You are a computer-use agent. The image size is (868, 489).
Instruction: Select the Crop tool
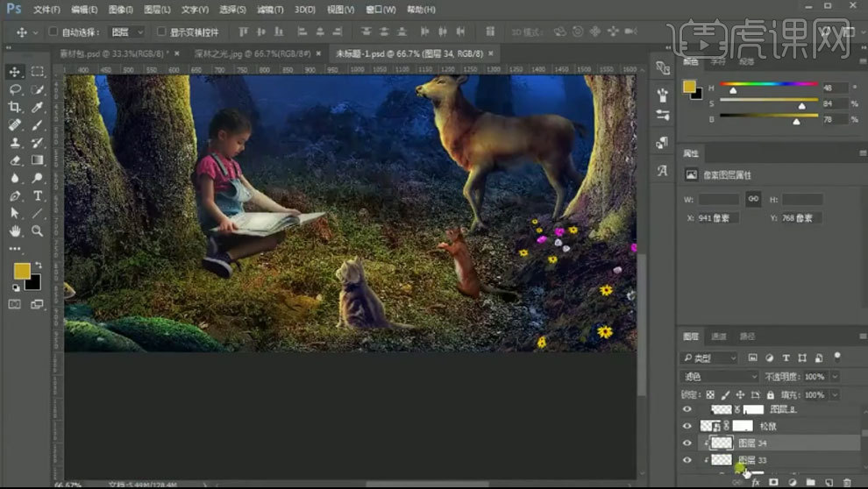pos(15,107)
